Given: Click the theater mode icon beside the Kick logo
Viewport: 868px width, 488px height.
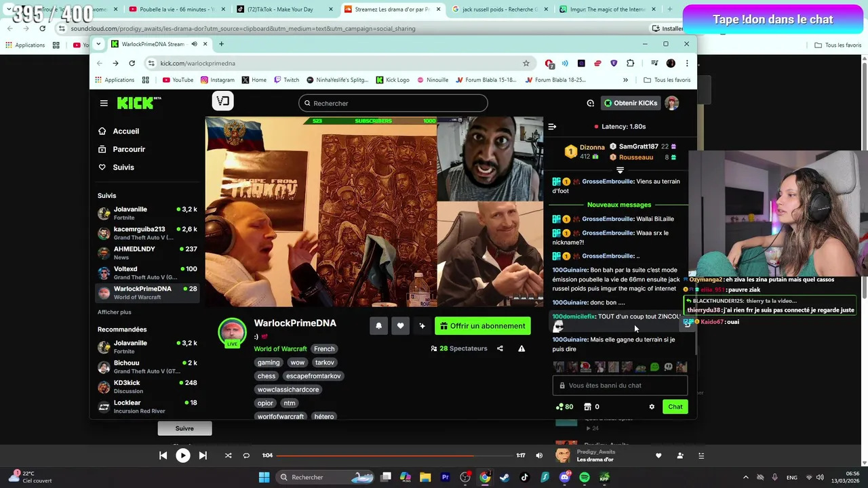Looking at the screenshot, I should tap(223, 102).
